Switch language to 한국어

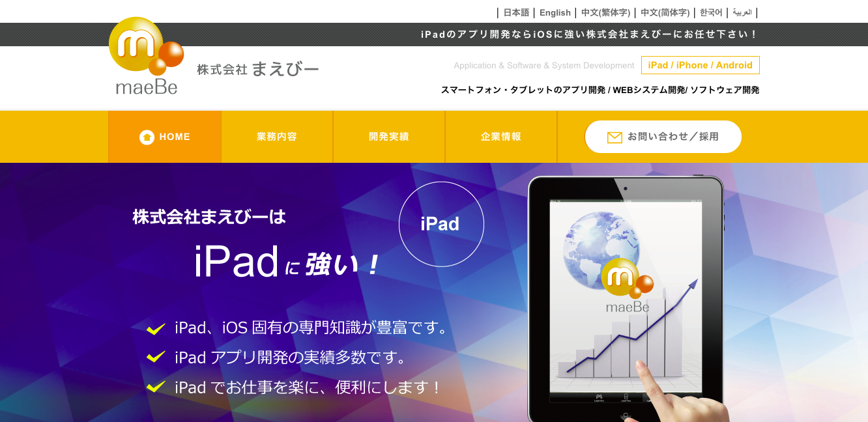tap(711, 12)
